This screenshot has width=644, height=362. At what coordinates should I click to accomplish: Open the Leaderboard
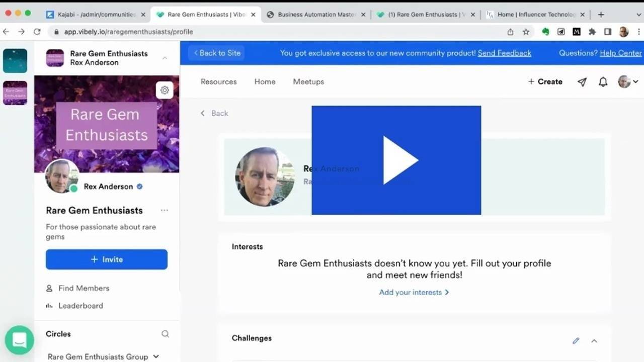click(x=74, y=306)
